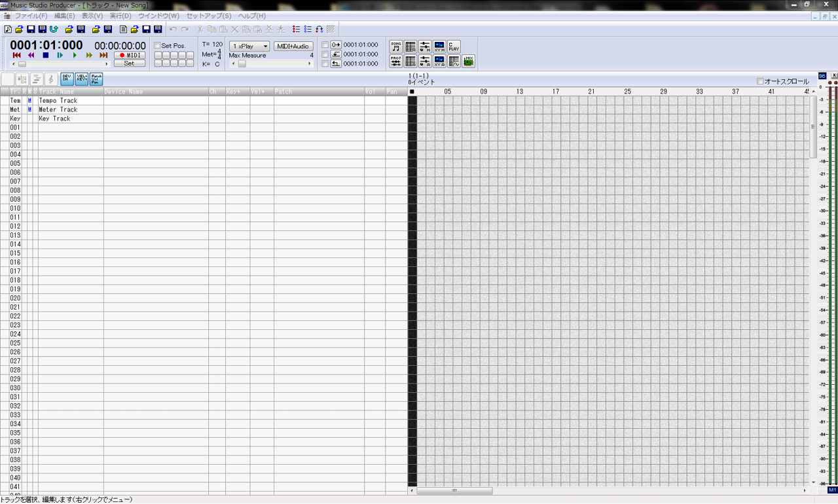Toggle the DEV CH column button
This screenshot has width=838, height=504.
point(67,79)
